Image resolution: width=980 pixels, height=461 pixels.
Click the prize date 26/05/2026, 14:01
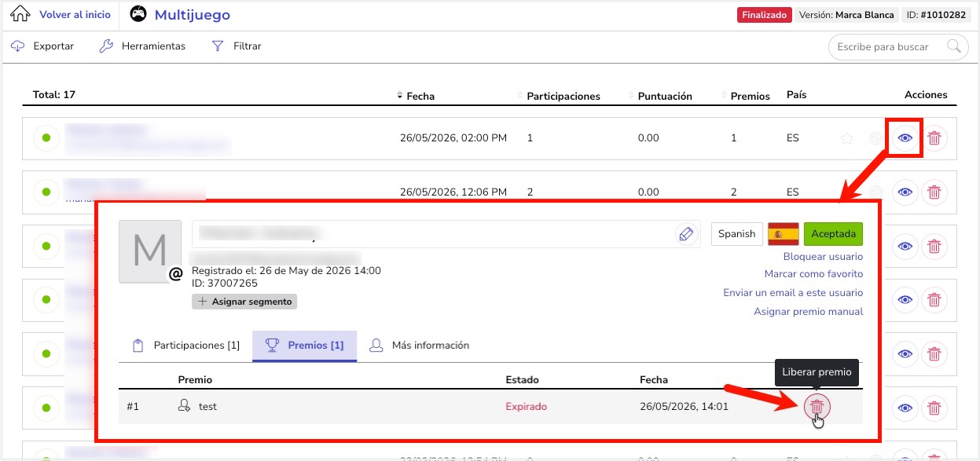pos(684,407)
